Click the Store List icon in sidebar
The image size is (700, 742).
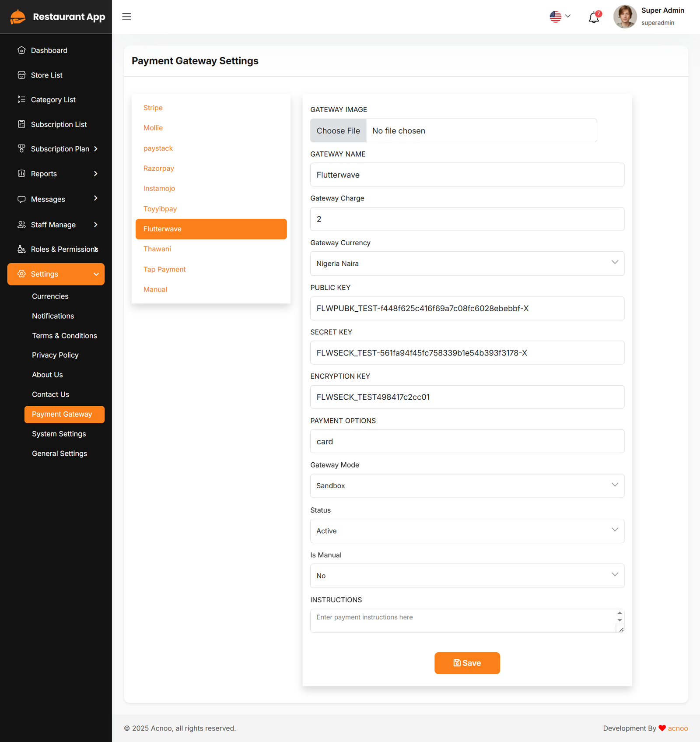point(21,75)
